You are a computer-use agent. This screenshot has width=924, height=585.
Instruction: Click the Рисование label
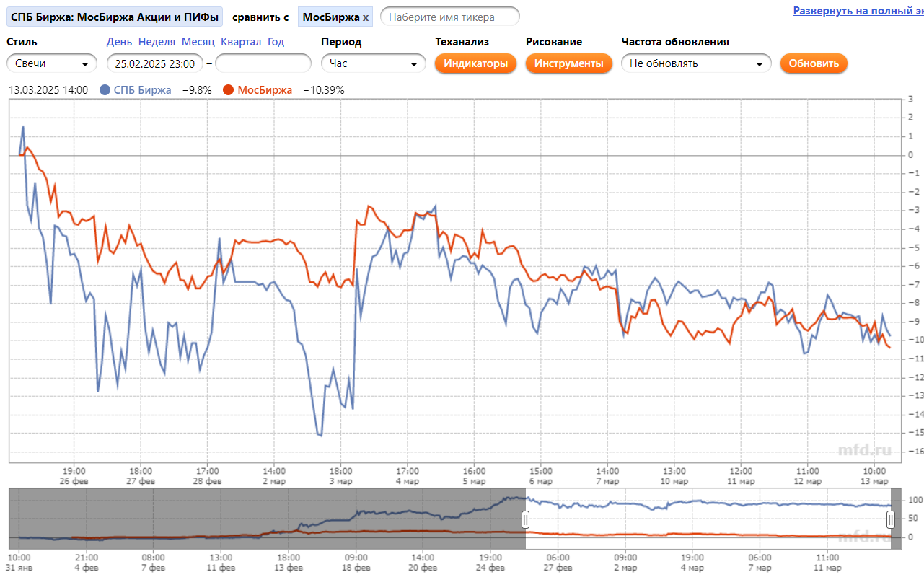click(x=554, y=42)
